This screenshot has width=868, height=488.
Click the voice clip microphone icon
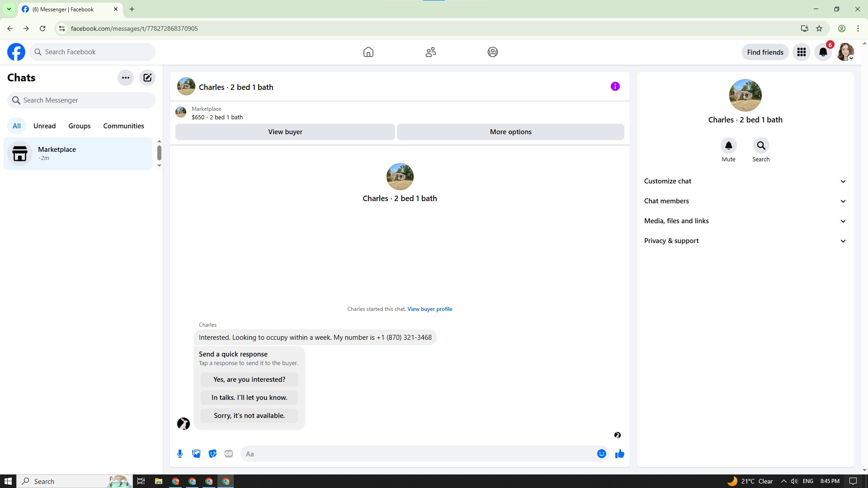tap(180, 454)
